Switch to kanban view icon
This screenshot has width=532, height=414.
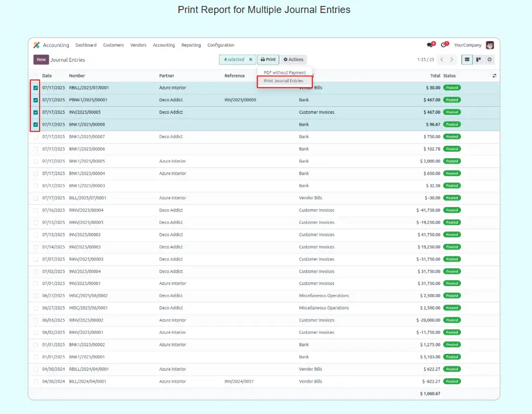coord(478,60)
